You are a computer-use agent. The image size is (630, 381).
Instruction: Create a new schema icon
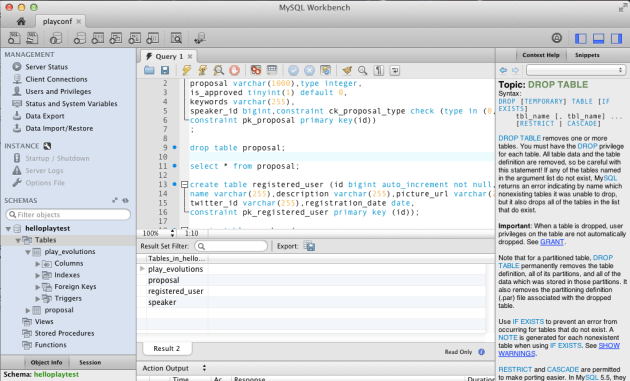(x=80, y=38)
